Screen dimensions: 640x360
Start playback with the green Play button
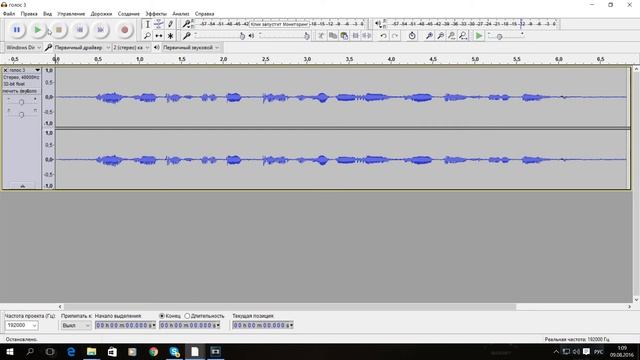[38, 30]
